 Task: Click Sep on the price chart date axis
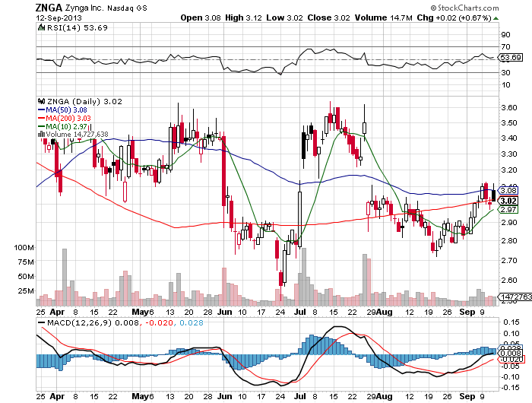pyautogui.click(x=467, y=312)
